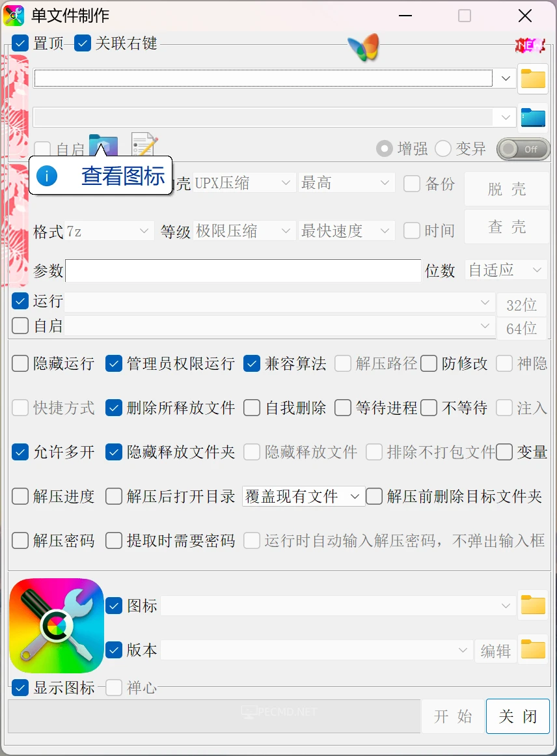Viewport: 557px width, 756px height.
Task: Expand the 覆盖现有文件 dropdown
Action: [302, 497]
